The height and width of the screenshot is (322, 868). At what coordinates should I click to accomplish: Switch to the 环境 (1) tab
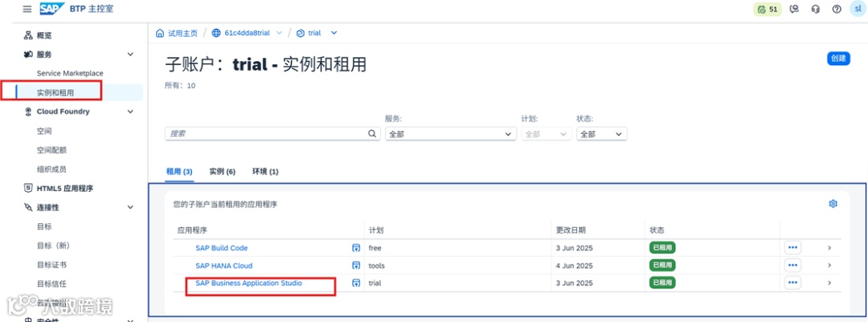tap(265, 172)
